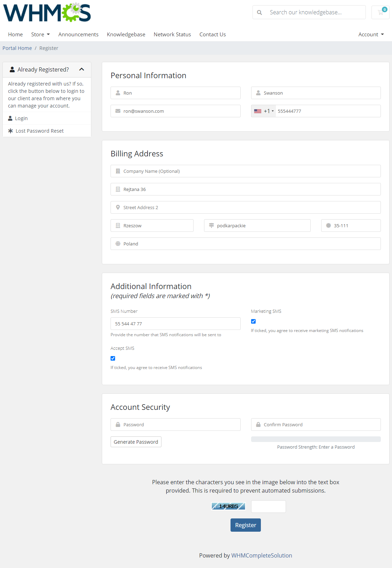Focus the Company Name (Optional) field
Image resolution: width=392 pixels, height=568 pixels.
point(246,171)
